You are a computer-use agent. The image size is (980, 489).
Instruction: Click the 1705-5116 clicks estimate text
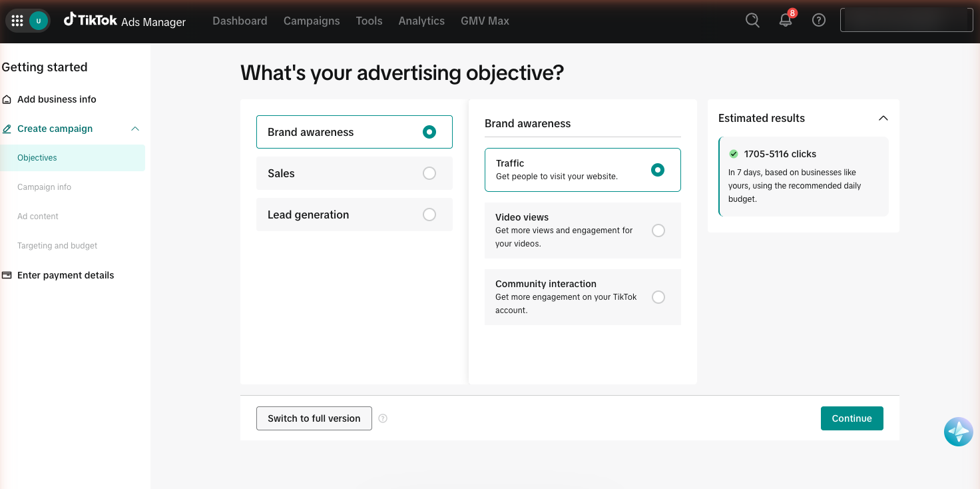(780, 154)
